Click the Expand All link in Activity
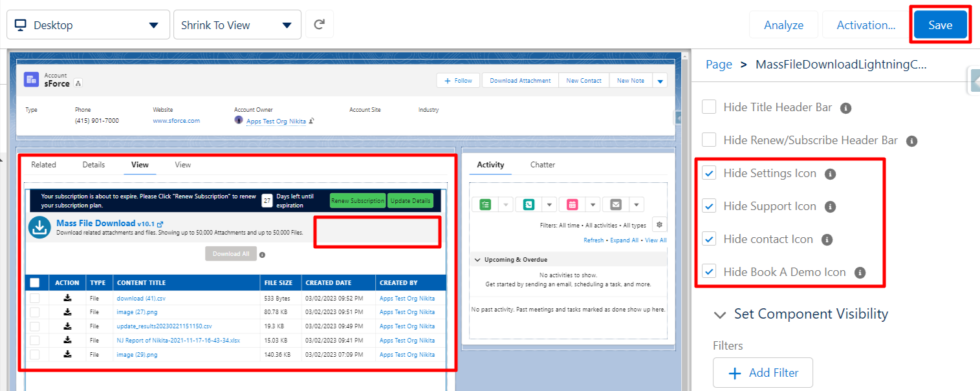Viewport: 980px width, 391px height. pos(624,240)
